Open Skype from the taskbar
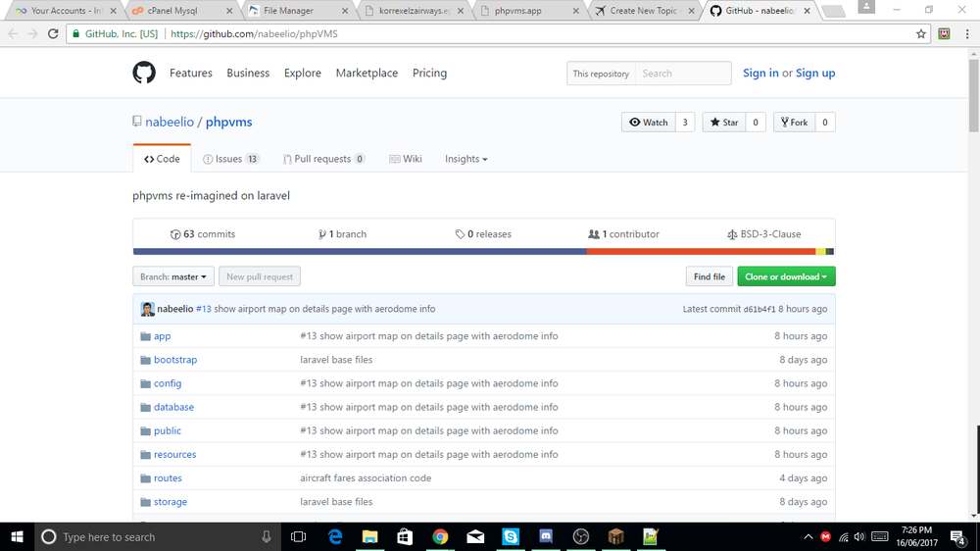 pyautogui.click(x=511, y=536)
